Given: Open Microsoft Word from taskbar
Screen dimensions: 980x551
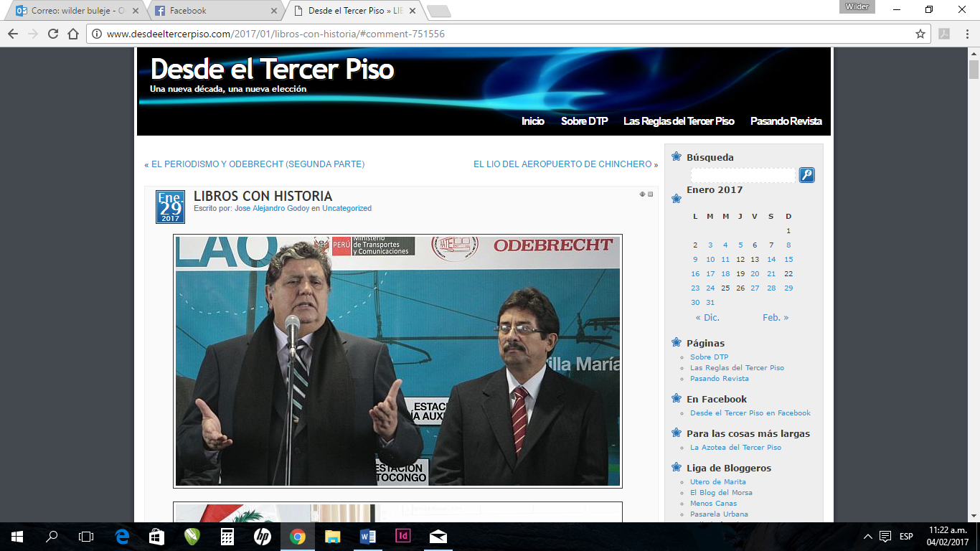Looking at the screenshot, I should coord(368,537).
